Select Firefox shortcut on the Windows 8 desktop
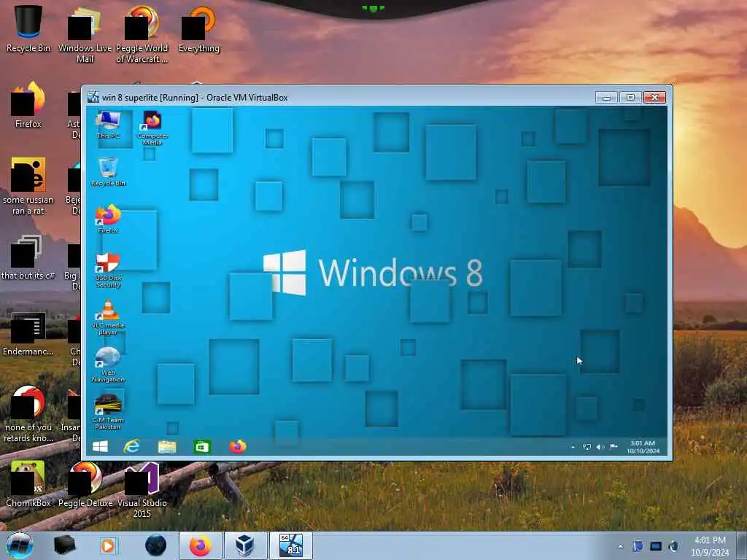 click(108, 219)
